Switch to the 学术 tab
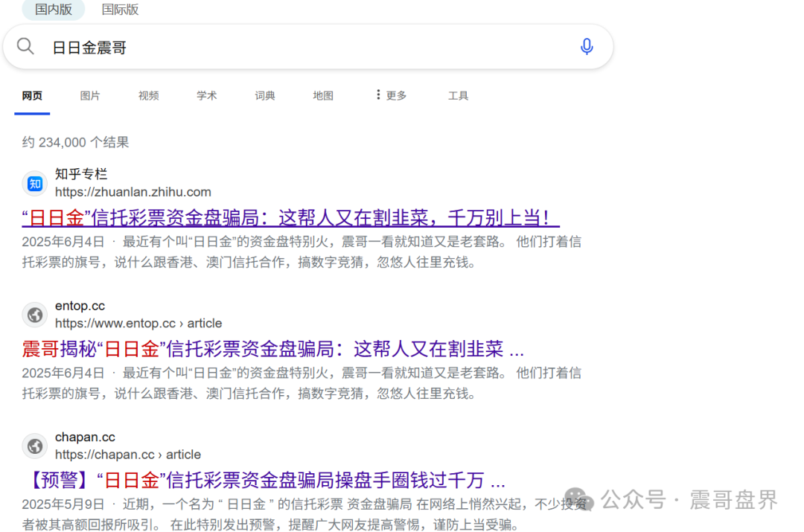Image resolution: width=804 pixels, height=532 pixels. (x=207, y=96)
